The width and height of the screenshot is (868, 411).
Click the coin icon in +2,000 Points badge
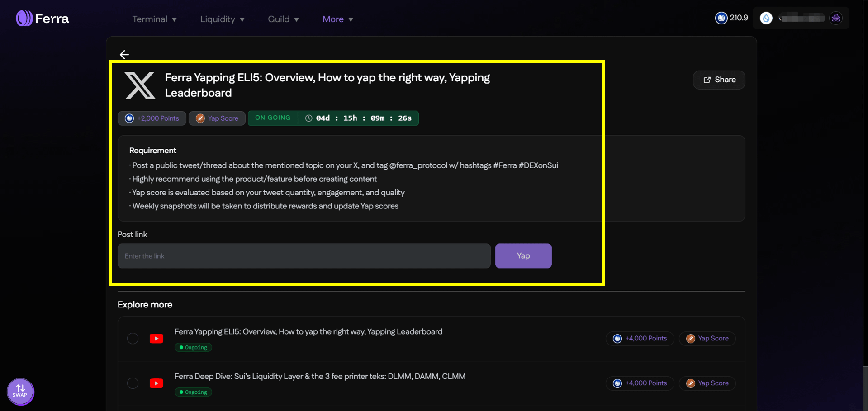click(x=129, y=118)
